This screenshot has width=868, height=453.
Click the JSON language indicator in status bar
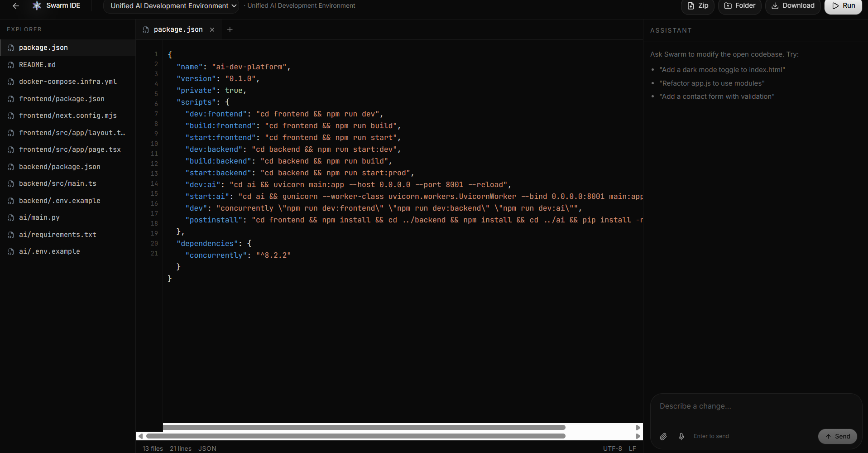click(x=207, y=448)
